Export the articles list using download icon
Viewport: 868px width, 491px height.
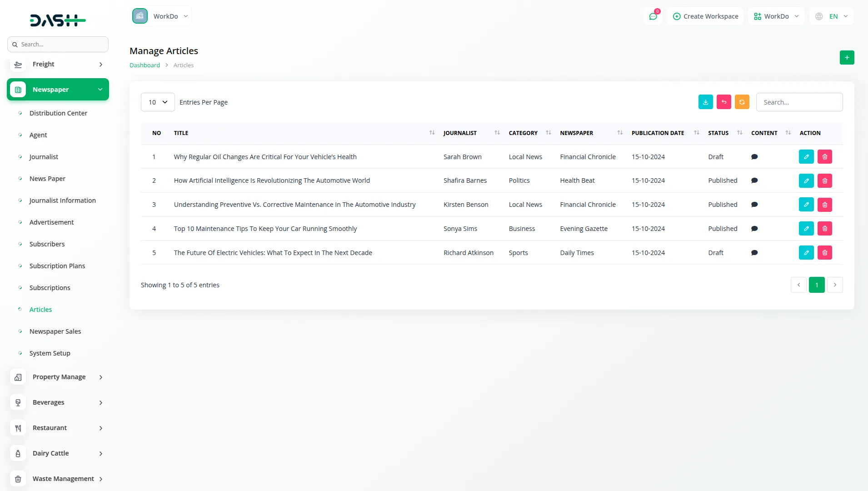pos(705,102)
